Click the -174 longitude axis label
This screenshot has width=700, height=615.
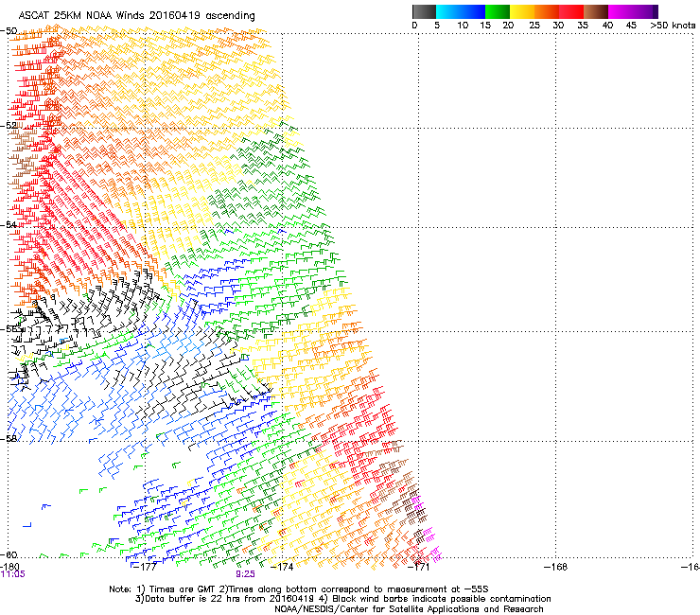pos(282,567)
